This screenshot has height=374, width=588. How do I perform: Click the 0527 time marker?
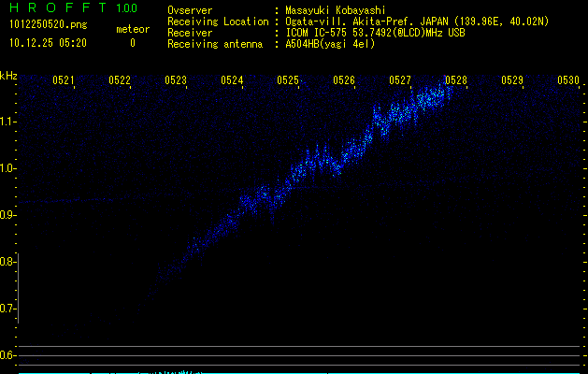[400, 80]
